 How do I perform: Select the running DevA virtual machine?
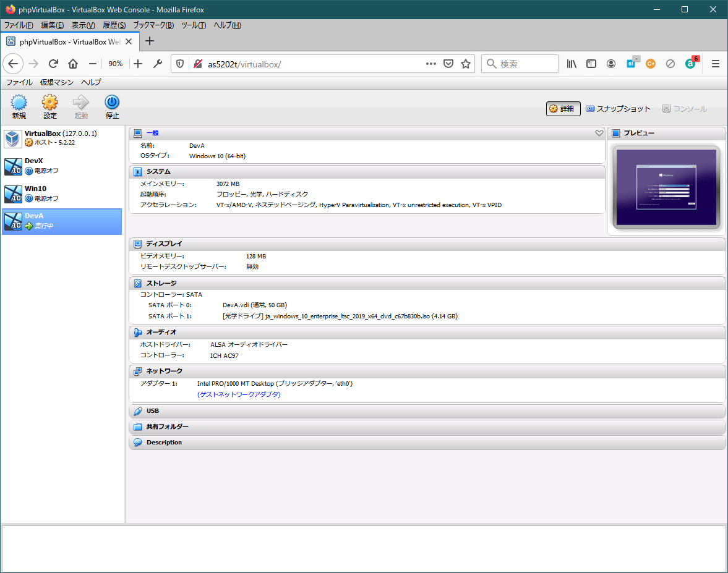coord(62,221)
